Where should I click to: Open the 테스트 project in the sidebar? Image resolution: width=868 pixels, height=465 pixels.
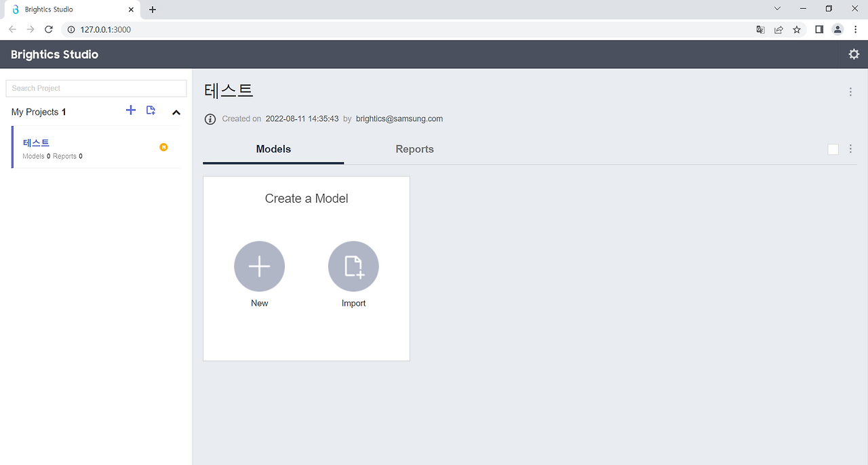36,142
